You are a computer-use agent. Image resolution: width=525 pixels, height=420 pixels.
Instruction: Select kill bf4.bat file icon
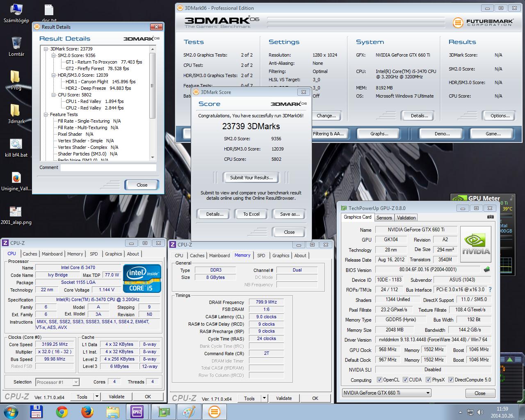click(16, 148)
